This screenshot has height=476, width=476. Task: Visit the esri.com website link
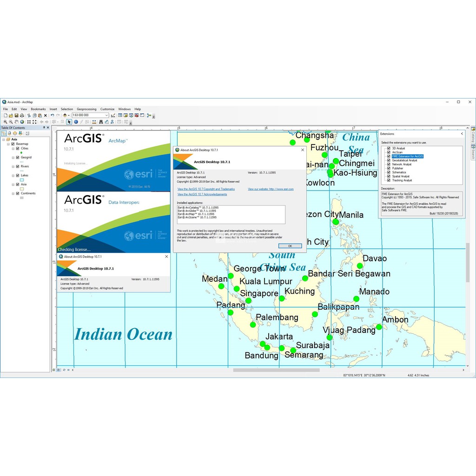[x=271, y=189]
